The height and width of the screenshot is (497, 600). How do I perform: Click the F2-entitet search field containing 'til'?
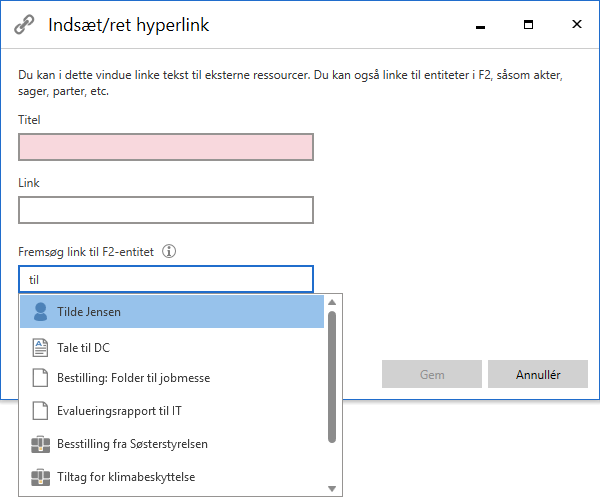166,279
